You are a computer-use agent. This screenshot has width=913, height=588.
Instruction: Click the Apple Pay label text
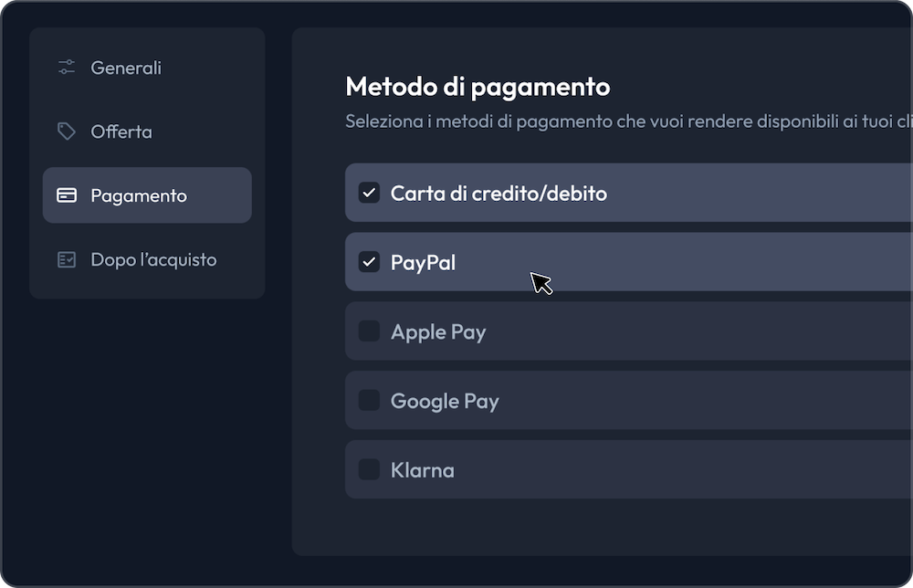click(x=438, y=332)
